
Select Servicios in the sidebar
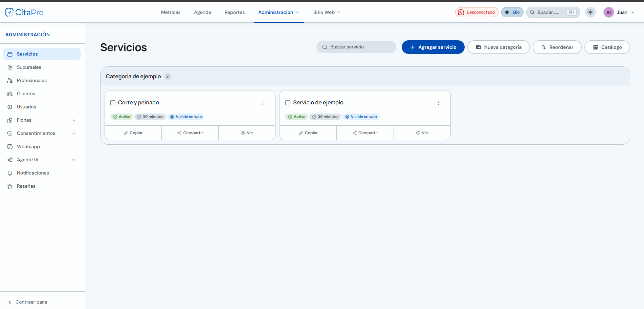tap(42, 54)
